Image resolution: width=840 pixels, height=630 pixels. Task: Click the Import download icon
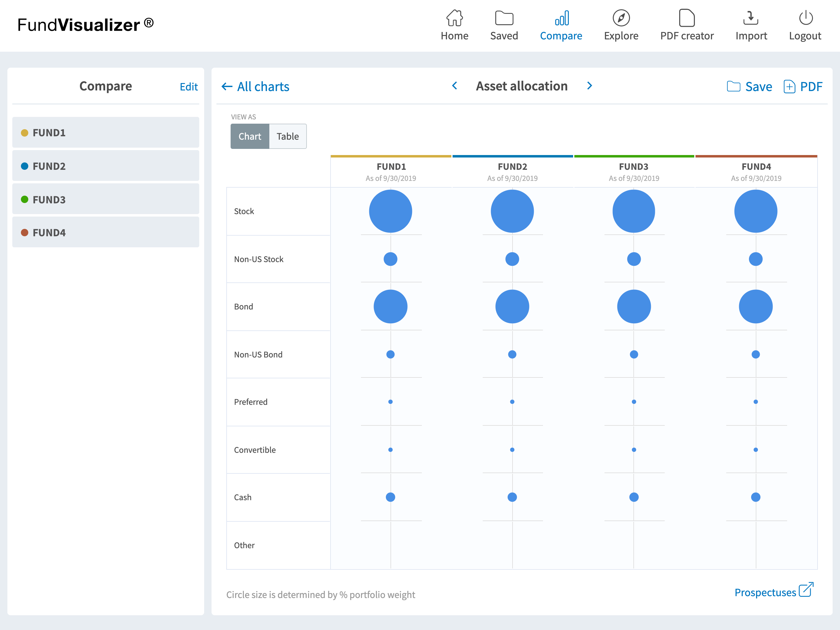(751, 18)
